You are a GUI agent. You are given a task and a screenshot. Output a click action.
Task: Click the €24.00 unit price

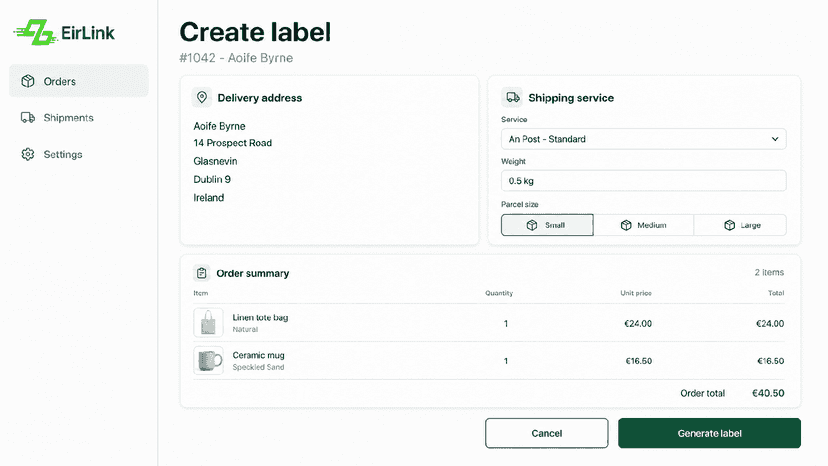pos(638,323)
